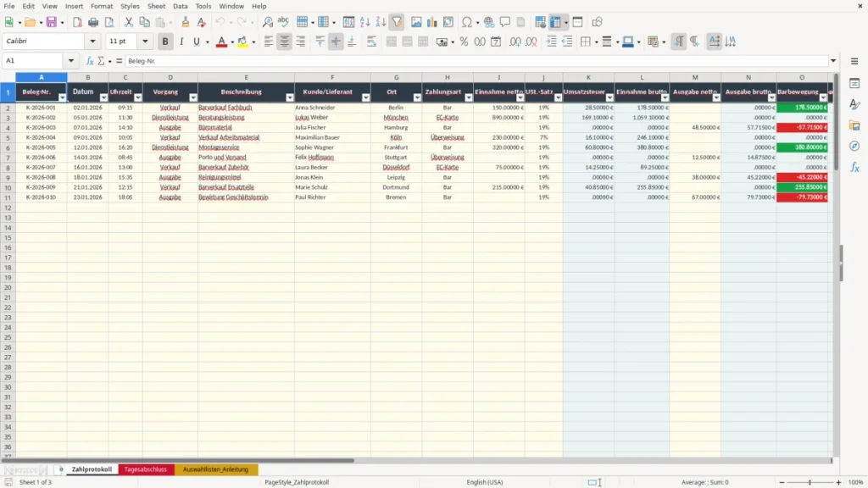Open Datum column filter dropdown
The height and width of the screenshot is (488, 868).
[x=103, y=97]
